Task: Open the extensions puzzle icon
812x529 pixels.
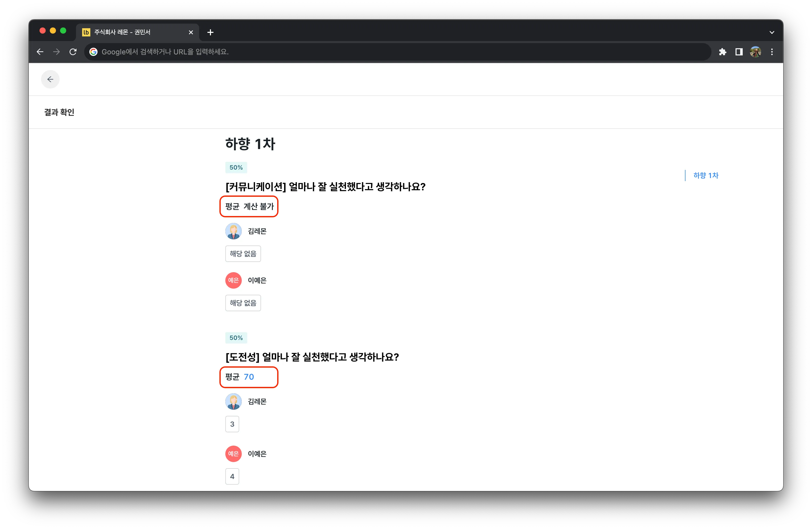Action: pyautogui.click(x=722, y=52)
